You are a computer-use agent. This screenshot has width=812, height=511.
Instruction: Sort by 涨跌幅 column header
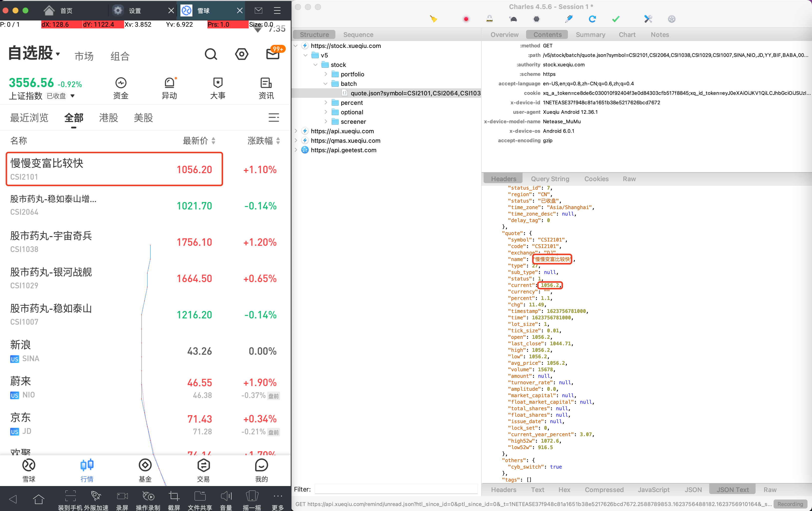[x=264, y=140]
